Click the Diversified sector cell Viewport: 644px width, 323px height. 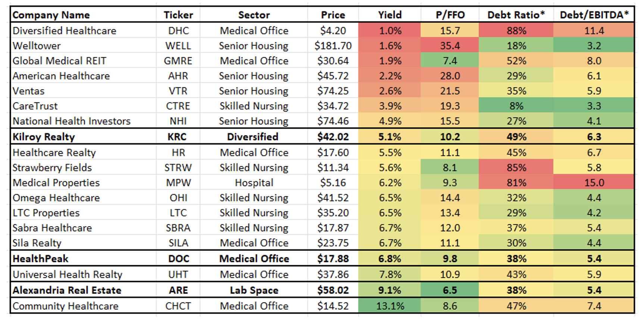pos(253,137)
